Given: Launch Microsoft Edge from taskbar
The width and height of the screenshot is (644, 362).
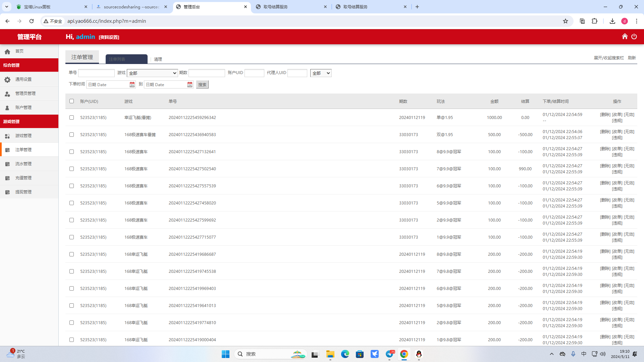Looking at the screenshot, I should pyautogui.click(x=345, y=354).
